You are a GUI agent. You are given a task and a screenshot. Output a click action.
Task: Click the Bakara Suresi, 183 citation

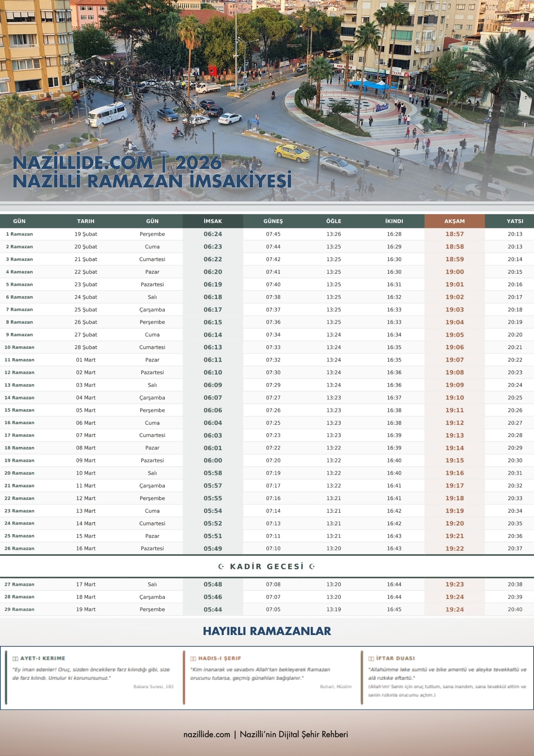153,686
